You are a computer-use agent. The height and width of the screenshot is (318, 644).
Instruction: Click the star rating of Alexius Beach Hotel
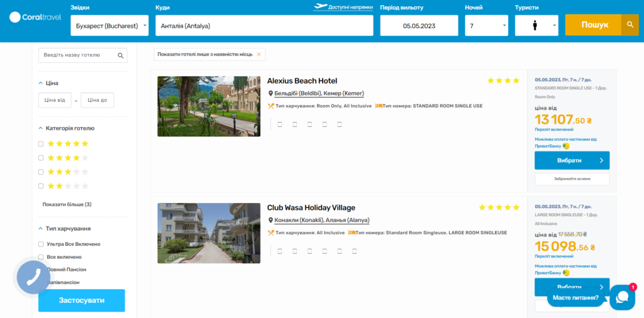click(x=503, y=81)
